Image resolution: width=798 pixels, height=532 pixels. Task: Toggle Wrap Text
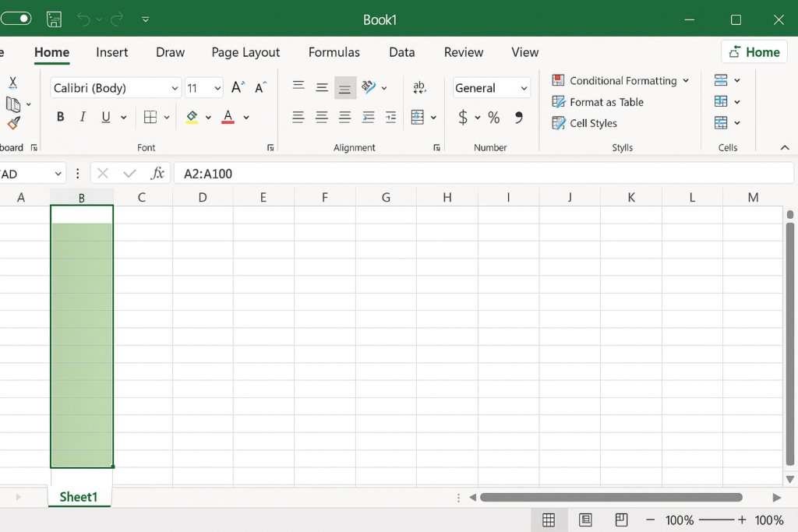coord(419,87)
